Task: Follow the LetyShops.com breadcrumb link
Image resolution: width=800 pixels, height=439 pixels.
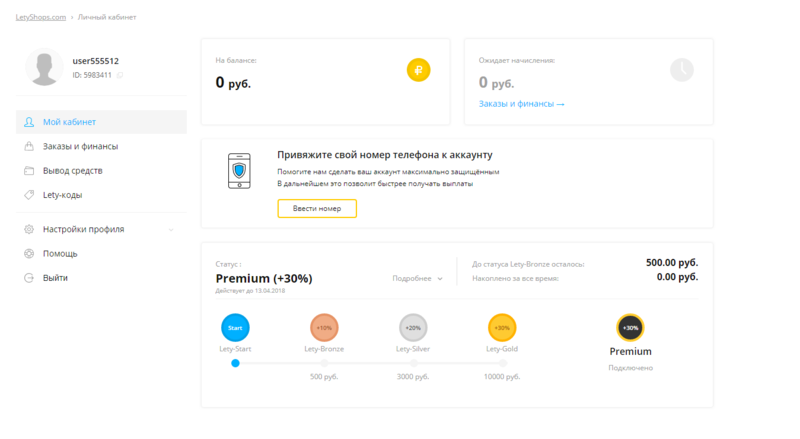Action: click(41, 18)
